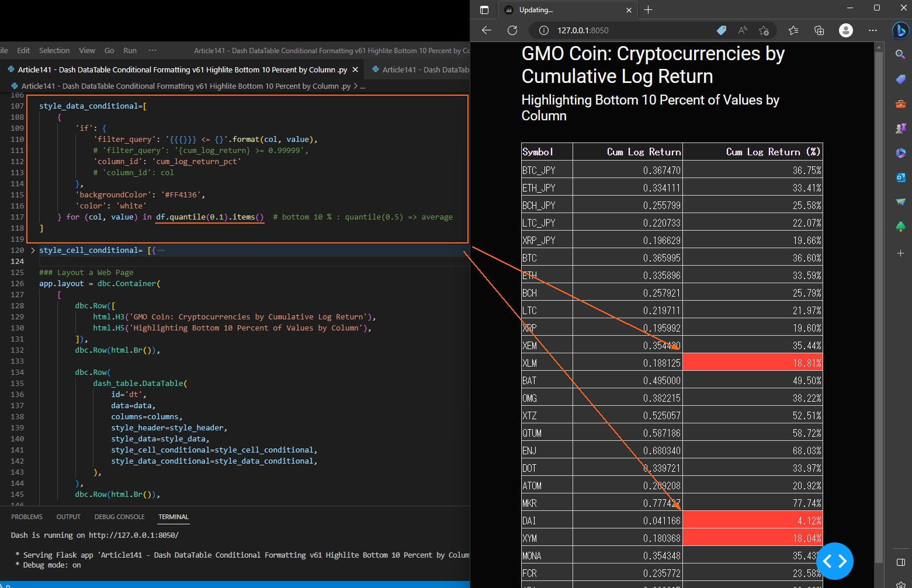This screenshot has height=588, width=912.
Task: Close the Updating... browser tab
Action: 629,10
